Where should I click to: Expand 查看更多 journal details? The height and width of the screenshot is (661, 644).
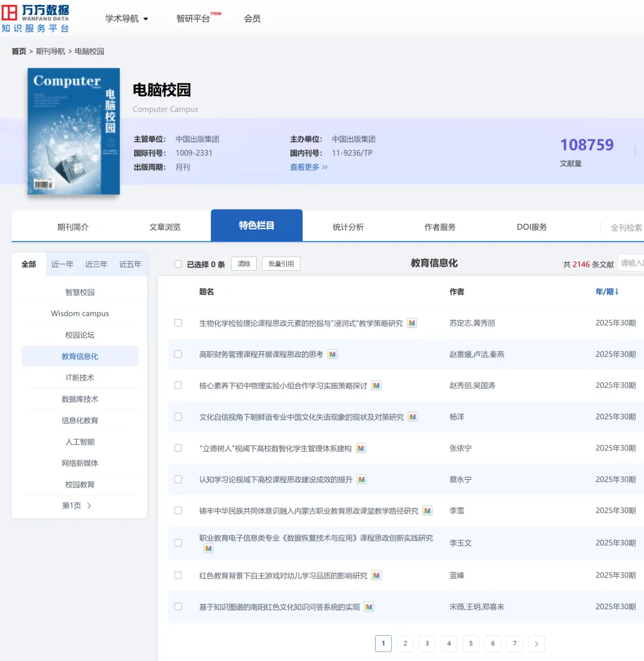point(308,168)
